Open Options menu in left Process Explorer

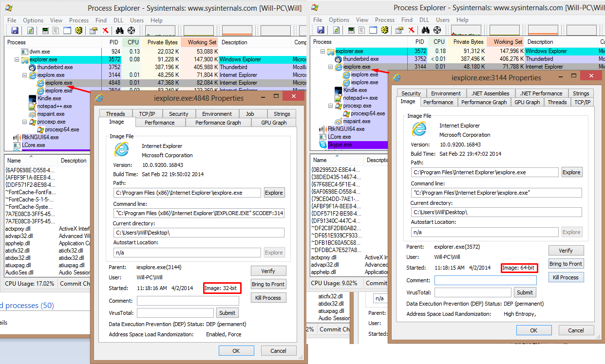pyautogui.click(x=33, y=20)
